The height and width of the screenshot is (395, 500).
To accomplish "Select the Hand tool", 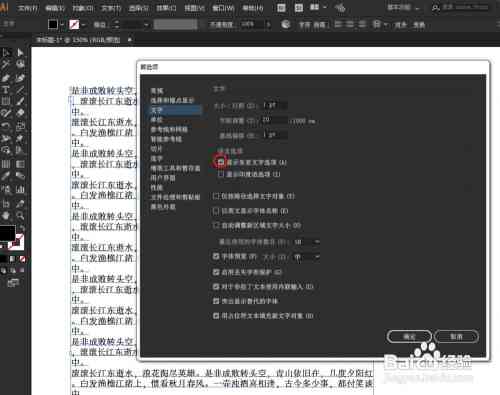I will [6, 216].
